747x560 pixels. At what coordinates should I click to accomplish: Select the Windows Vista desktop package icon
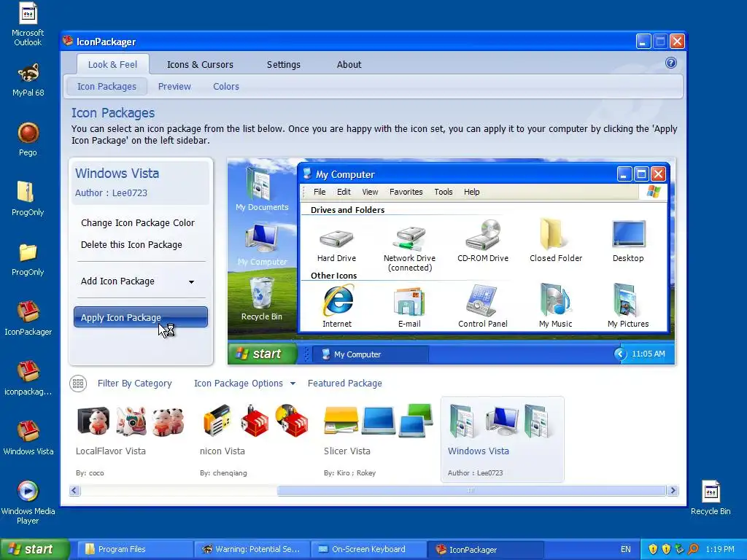pyautogui.click(x=28, y=438)
